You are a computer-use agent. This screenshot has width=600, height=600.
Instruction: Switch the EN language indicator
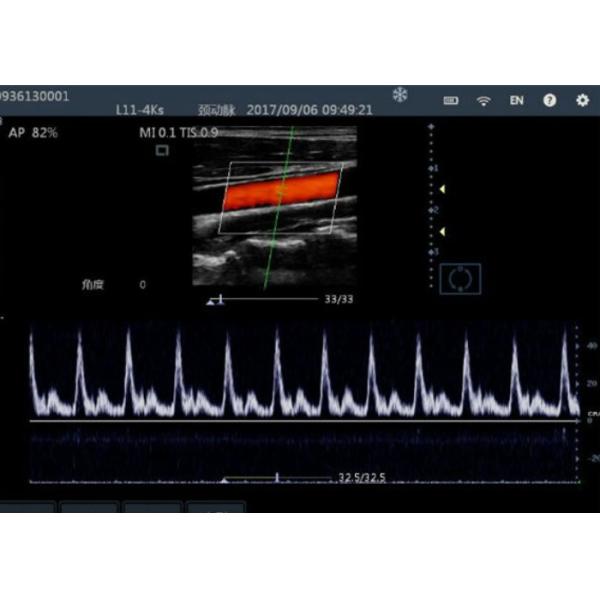click(x=516, y=101)
